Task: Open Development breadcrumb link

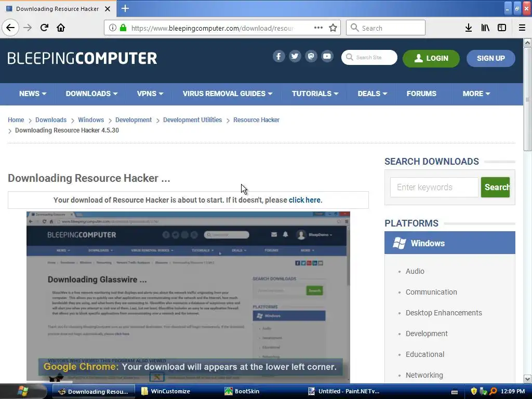Action: [x=134, y=120]
